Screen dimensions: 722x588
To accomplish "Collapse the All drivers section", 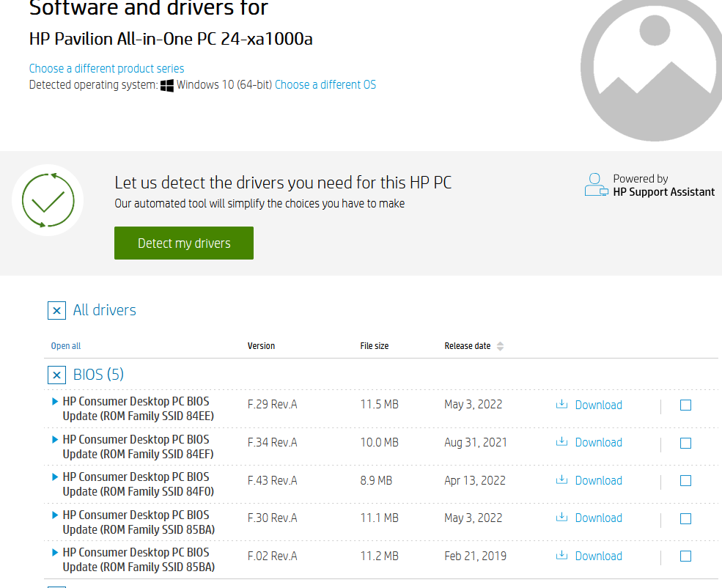I will point(56,310).
